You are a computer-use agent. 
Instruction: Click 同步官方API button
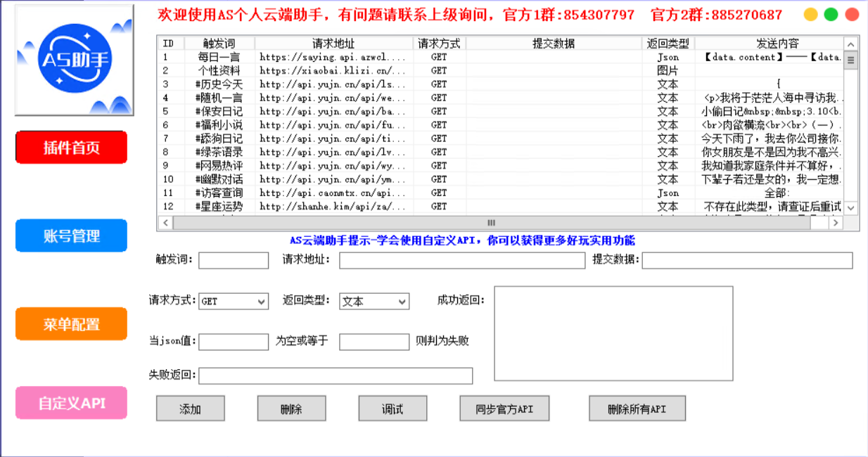coord(504,408)
